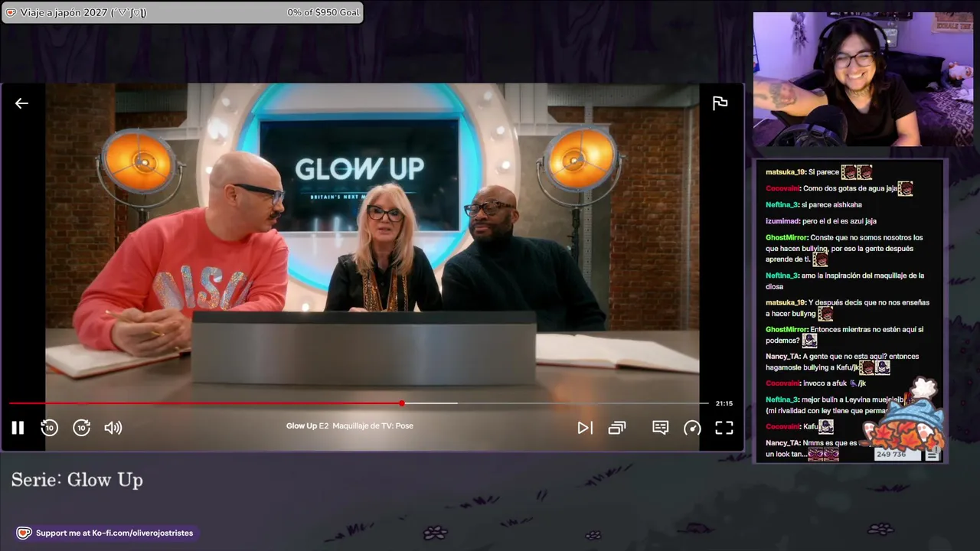Rewind 10 seconds
Screen dimensions: 980x551
pyautogui.click(x=49, y=428)
